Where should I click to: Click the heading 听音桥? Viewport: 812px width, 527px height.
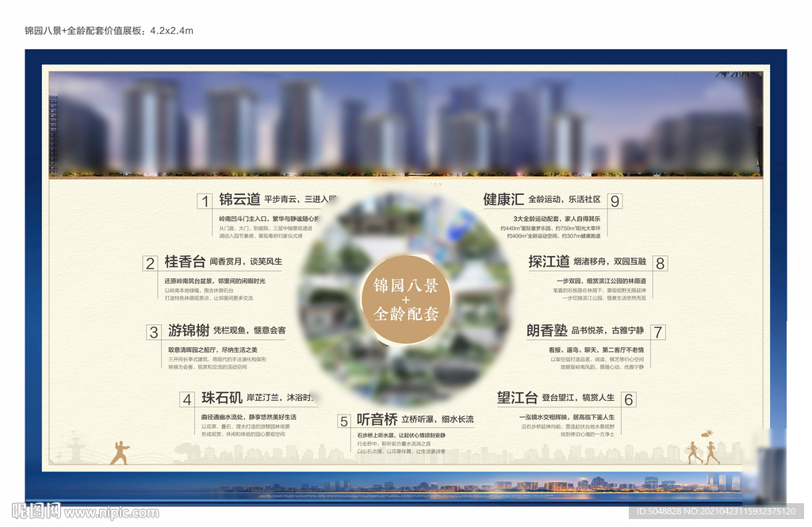377,419
